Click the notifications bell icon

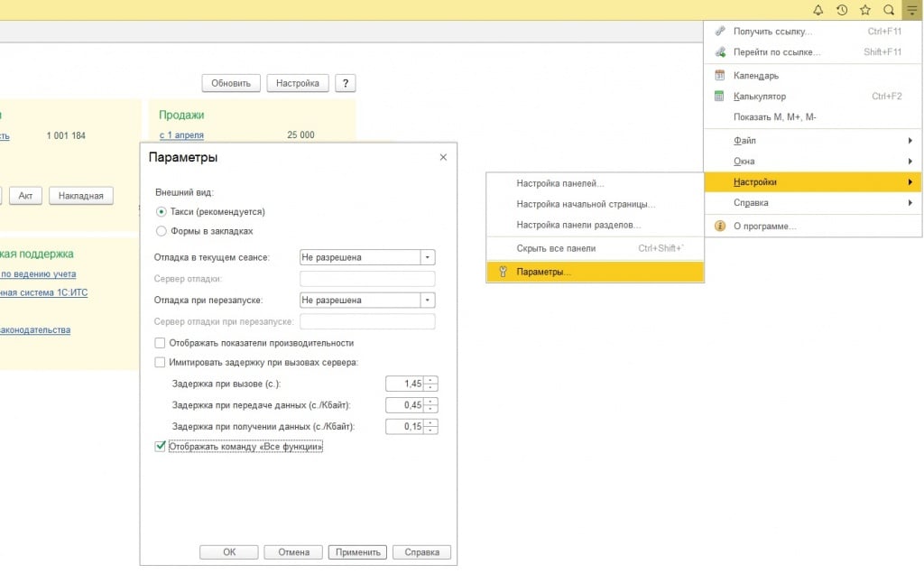pyautogui.click(x=818, y=10)
